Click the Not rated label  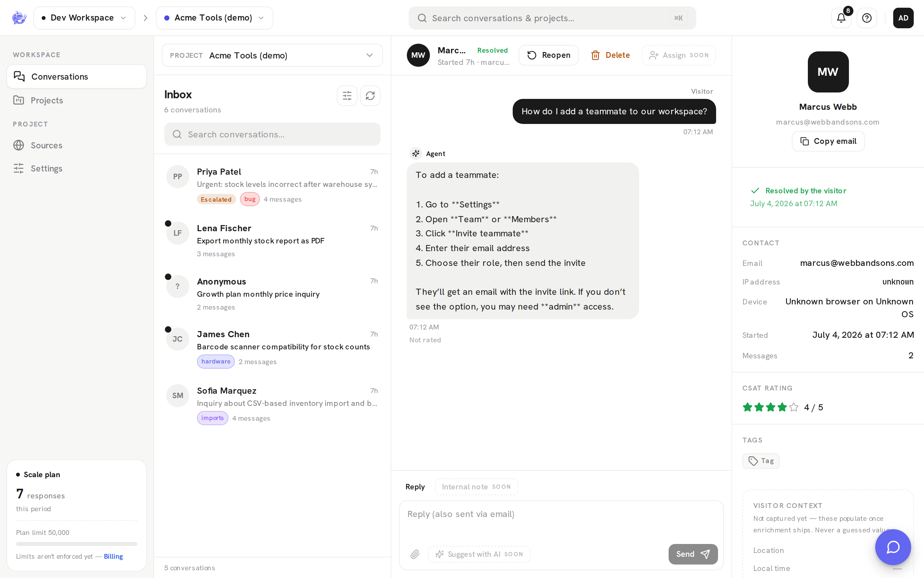[x=425, y=340]
